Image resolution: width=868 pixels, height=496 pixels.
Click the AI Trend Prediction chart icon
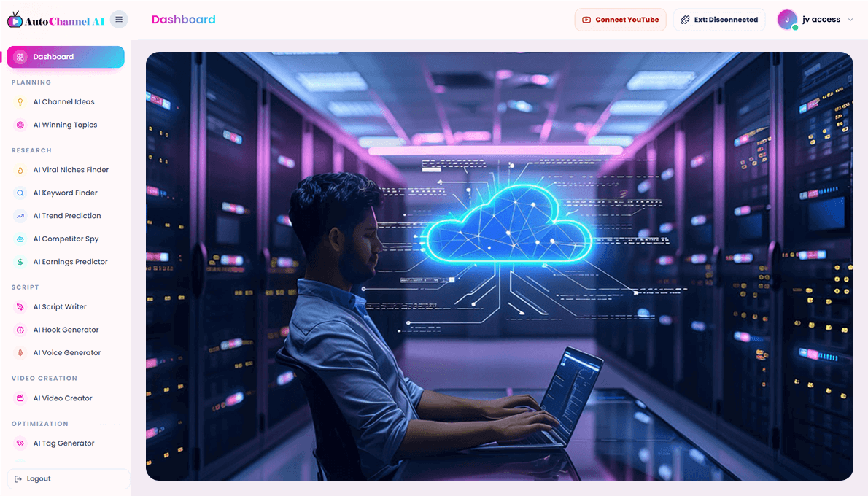20,216
